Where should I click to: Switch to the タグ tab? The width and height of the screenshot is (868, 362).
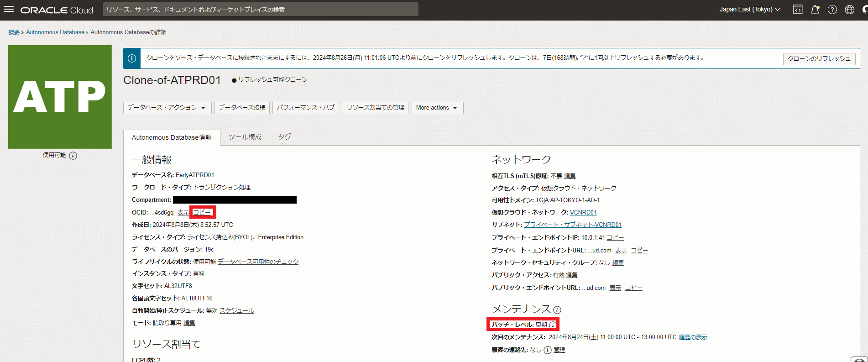click(284, 137)
